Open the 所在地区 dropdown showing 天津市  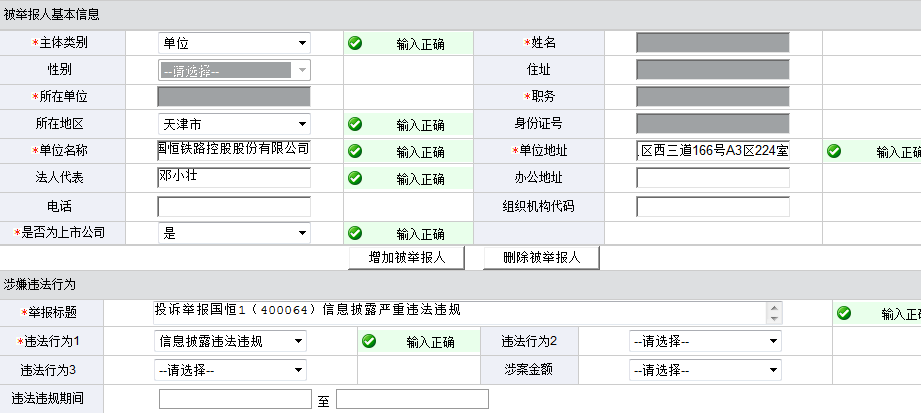[x=234, y=124]
